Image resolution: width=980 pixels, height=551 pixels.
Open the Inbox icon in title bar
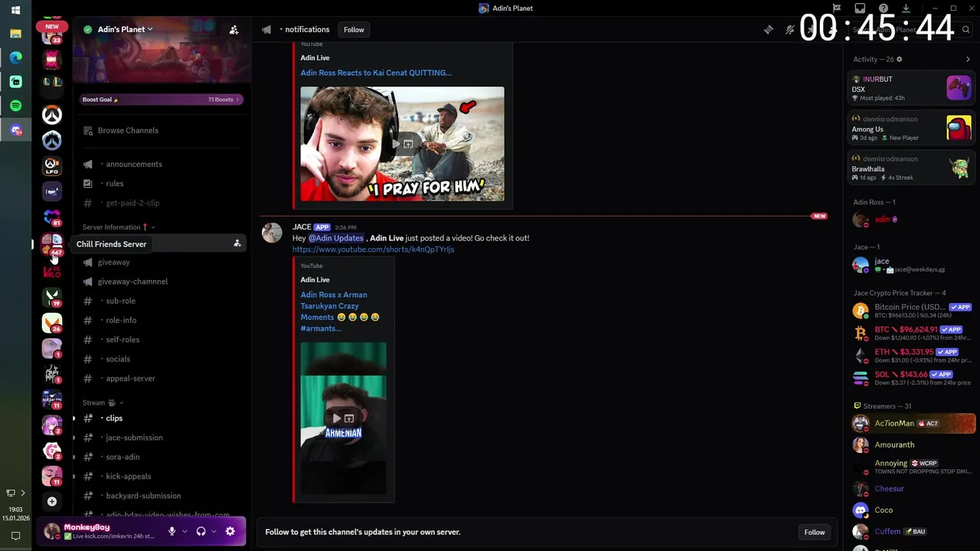click(x=860, y=8)
